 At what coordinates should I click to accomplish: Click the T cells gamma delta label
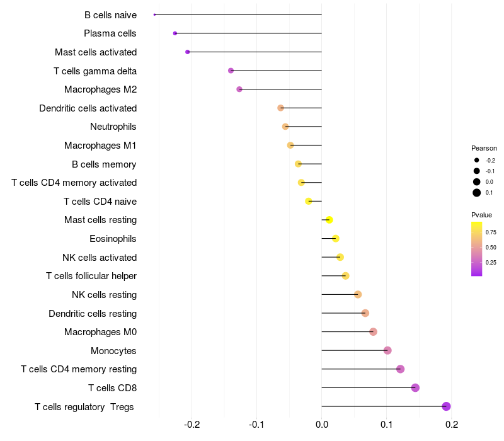[x=95, y=71]
